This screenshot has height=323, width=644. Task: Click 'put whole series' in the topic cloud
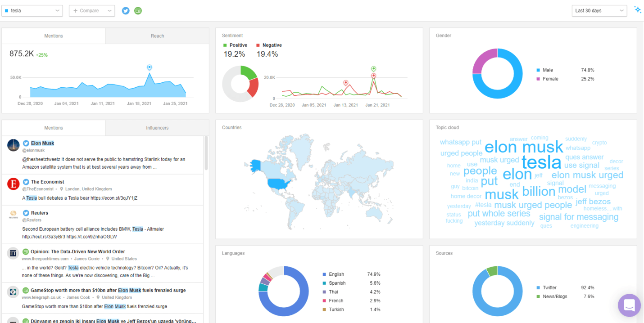499,214
